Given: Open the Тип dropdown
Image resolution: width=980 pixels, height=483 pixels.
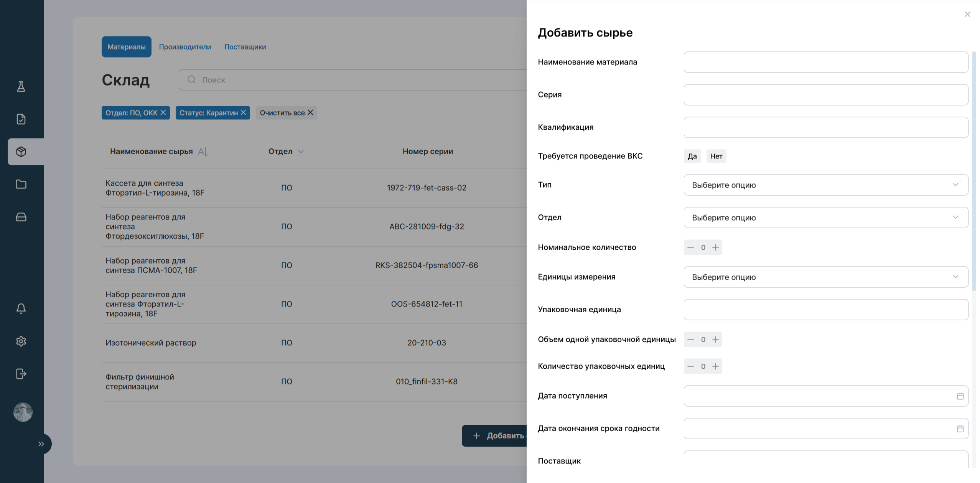Looking at the screenshot, I should [x=826, y=185].
